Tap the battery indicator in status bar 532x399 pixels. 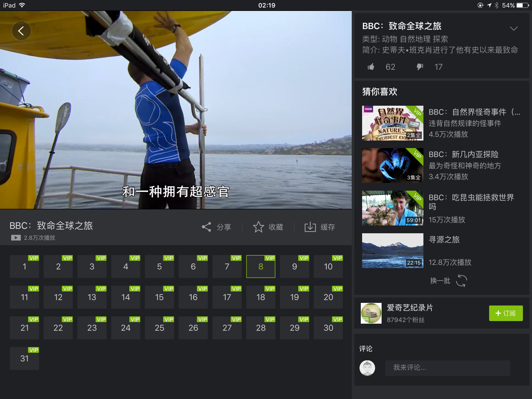click(x=523, y=5)
